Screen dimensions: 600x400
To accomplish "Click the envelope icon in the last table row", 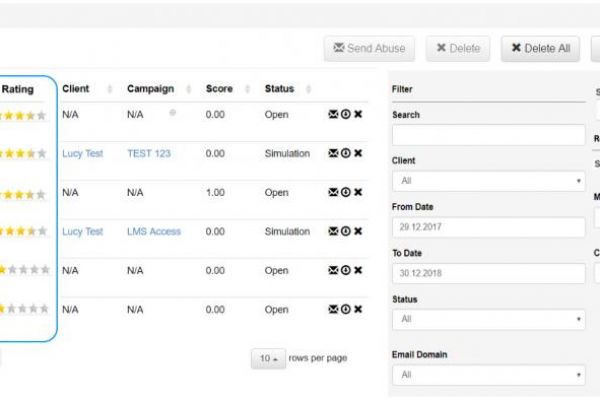I will pyautogui.click(x=334, y=310).
